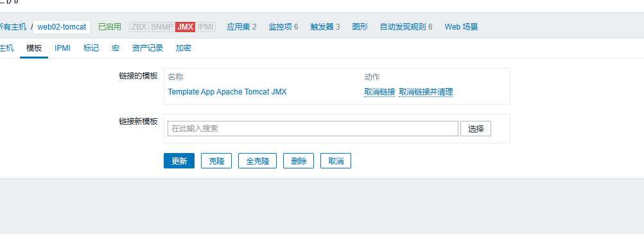The width and height of the screenshot is (644, 234).
Task: Switch to the 加密 tab
Action: 183,48
